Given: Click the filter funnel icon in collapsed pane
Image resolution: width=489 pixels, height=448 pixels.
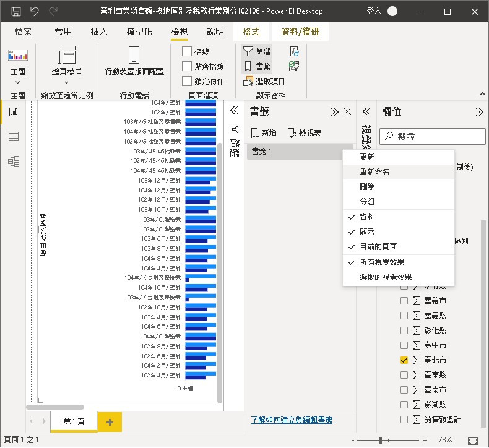Looking at the screenshot, I should click(x=235, y=129).
